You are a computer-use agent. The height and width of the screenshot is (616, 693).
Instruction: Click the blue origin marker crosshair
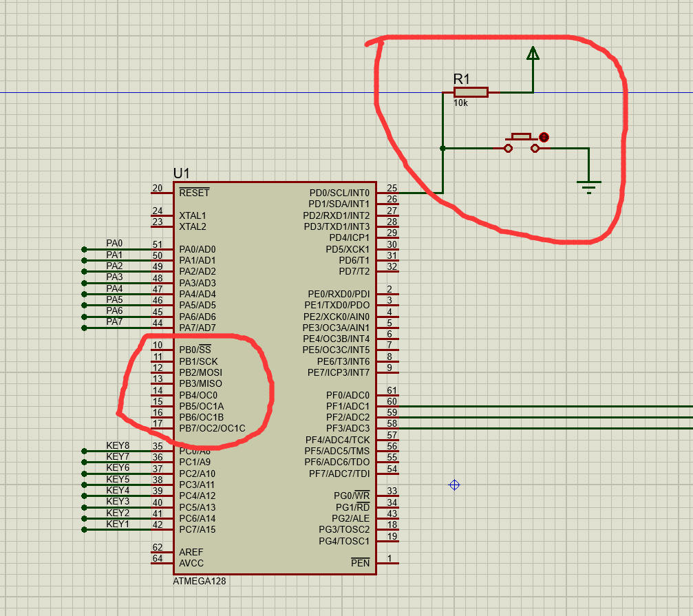point(454,485)
